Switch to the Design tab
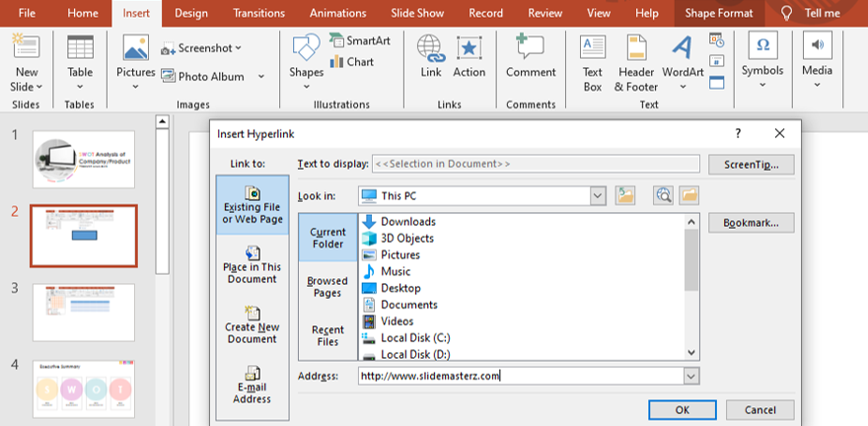868x426 pixels. point(191,13)
